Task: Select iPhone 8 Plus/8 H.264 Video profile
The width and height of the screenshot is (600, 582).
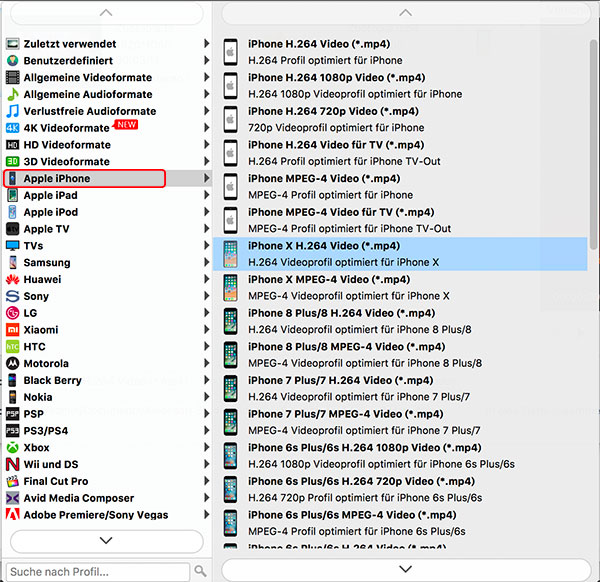Action: pyautogui.click(x=400, y=321)
